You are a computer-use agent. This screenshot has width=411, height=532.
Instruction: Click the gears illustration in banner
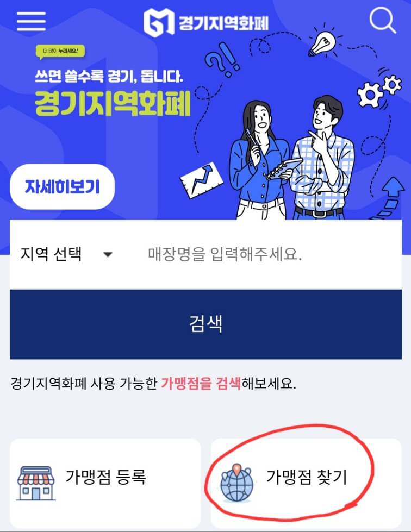379,90
